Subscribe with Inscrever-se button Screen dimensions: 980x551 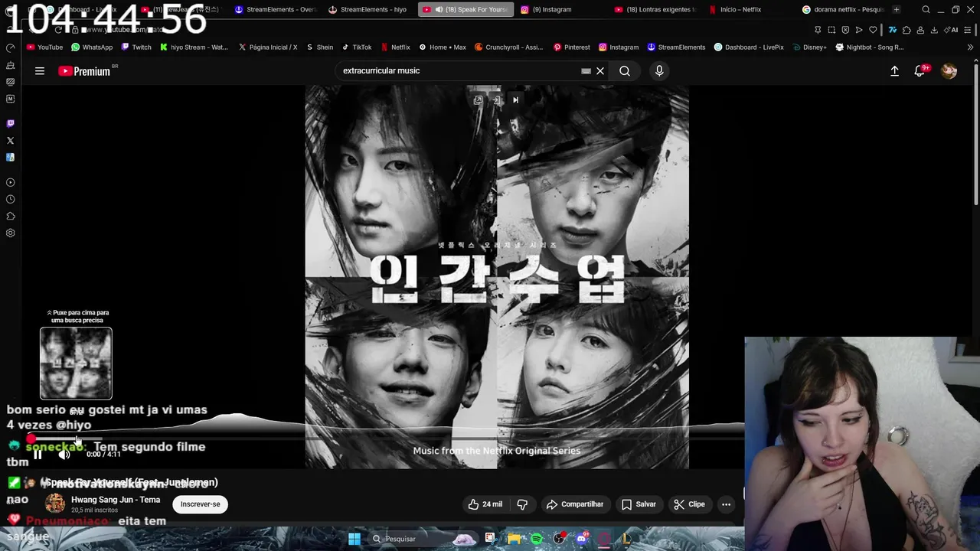click(x=201, y=504)
